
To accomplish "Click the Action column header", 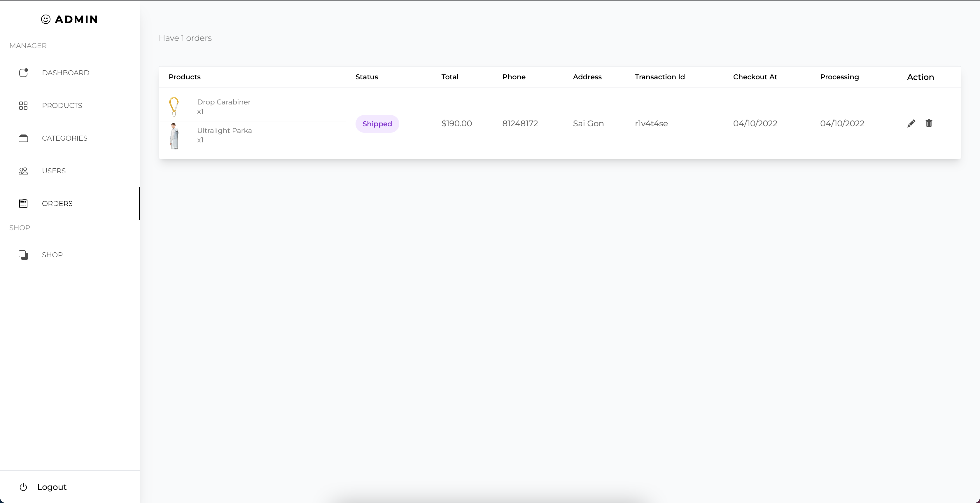I will click(920, 77).
